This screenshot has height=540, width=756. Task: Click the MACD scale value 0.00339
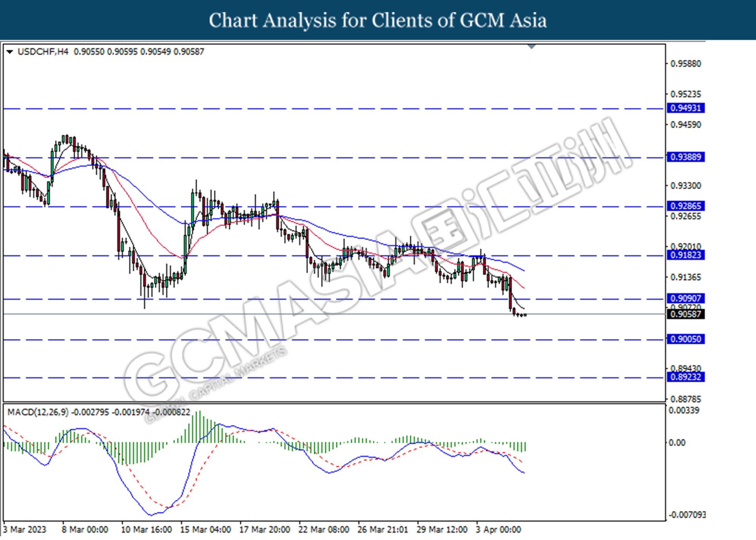(x=684, y=410)
